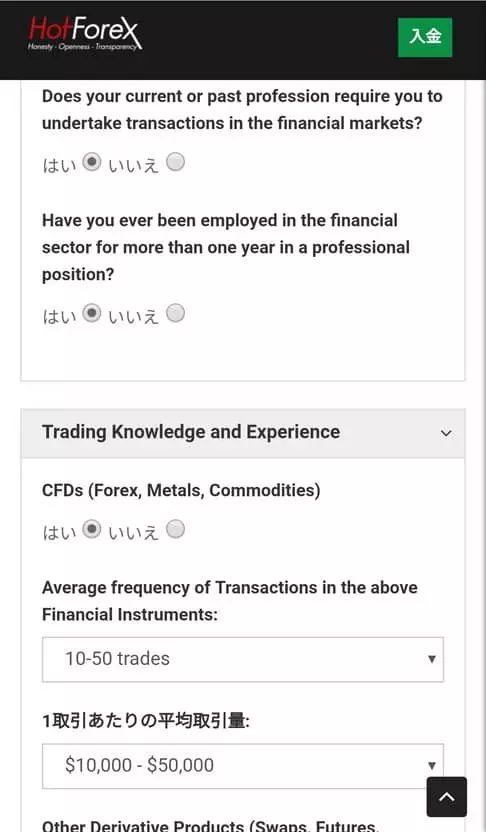The height and width of the screenshot is (832, 486).
Task: Select いいえ for employed in financial sector question
Action: coord(176,313)
